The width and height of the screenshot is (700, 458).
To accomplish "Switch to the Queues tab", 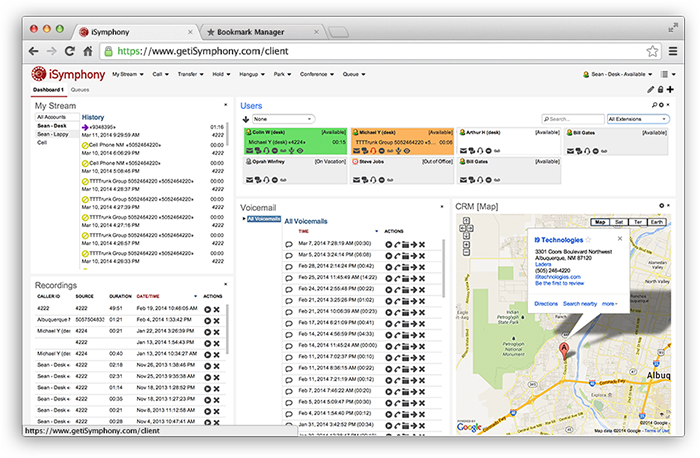I will [79, 90].
